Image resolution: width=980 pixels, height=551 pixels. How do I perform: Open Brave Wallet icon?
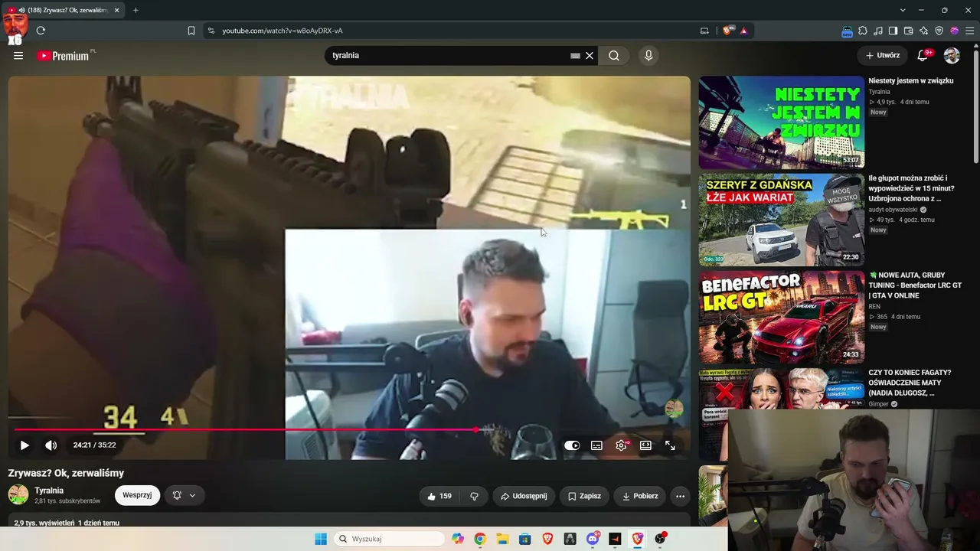[x=909, y=31]
